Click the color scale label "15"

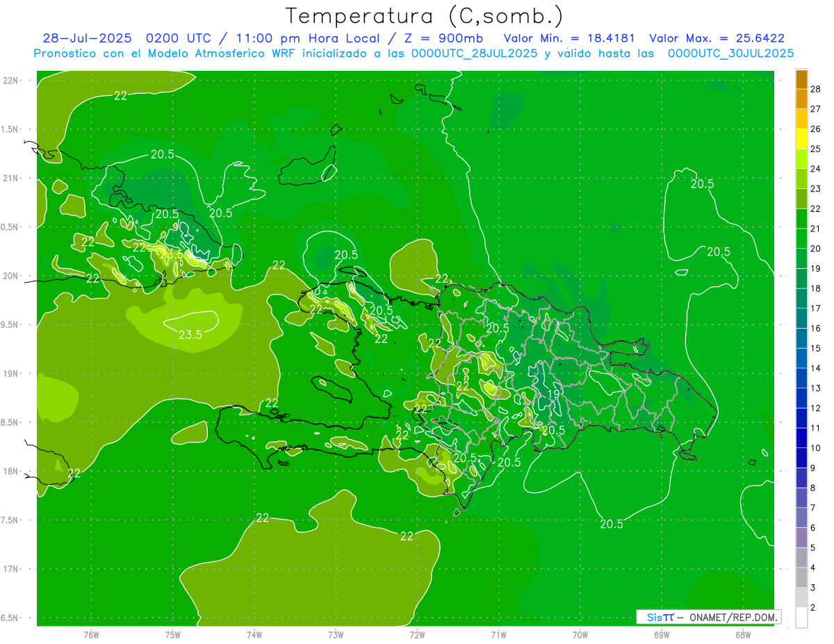[x=815, y=348]
